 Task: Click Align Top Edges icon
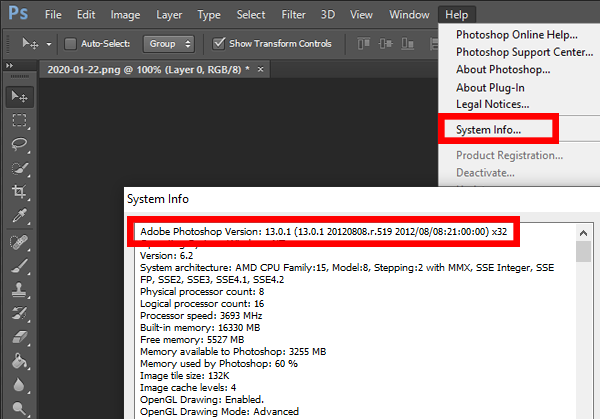pyautogui.click(x=364, y=44)
